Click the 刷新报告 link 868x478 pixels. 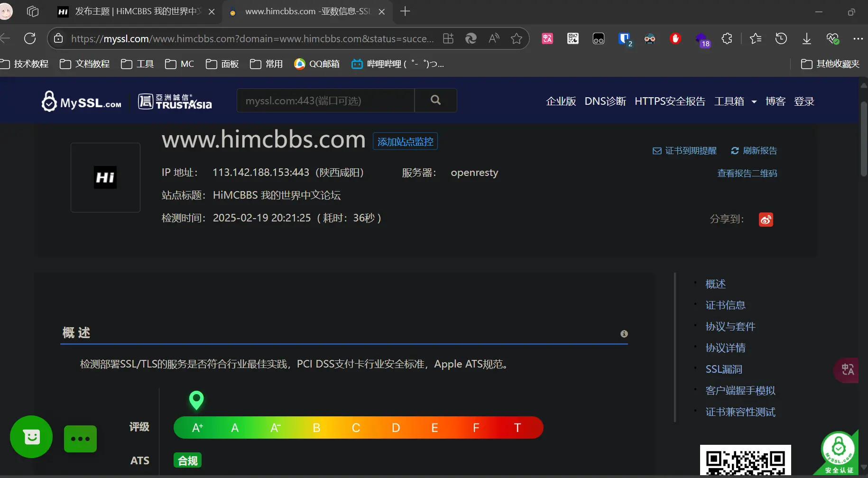754,151
